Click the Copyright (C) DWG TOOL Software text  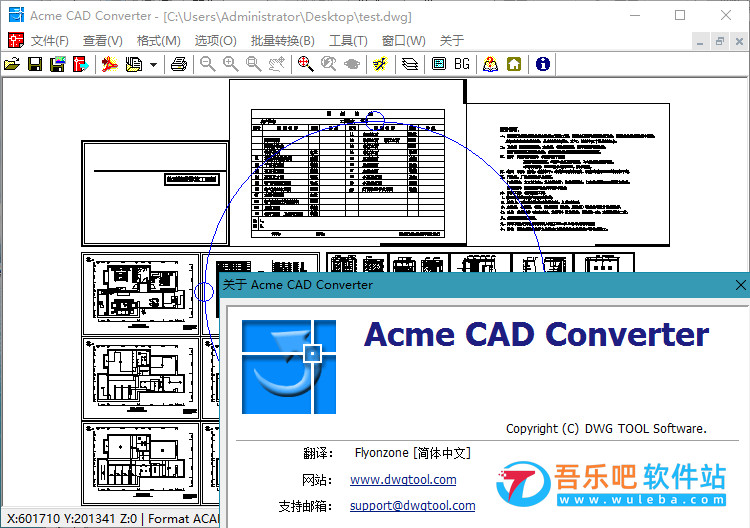(x=606, y=429)
